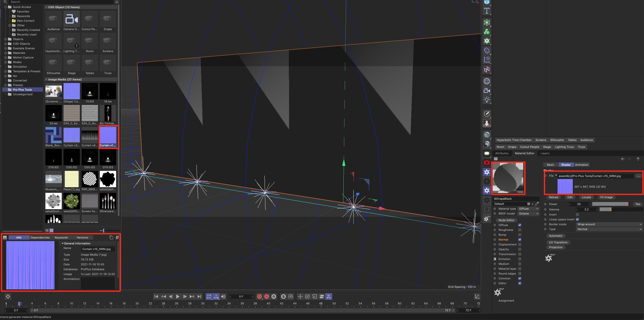Switch to the Dependencies tab
The width and height of the screenshot is (644, 320).
tap(40, 238)
